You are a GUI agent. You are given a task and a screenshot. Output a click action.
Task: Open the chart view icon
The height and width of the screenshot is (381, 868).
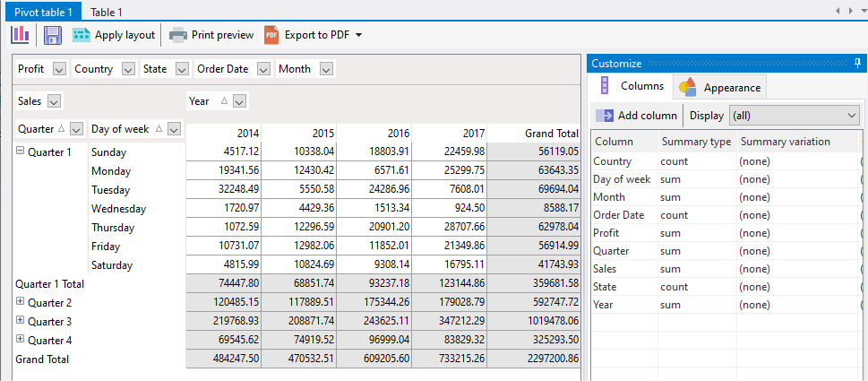20,35
